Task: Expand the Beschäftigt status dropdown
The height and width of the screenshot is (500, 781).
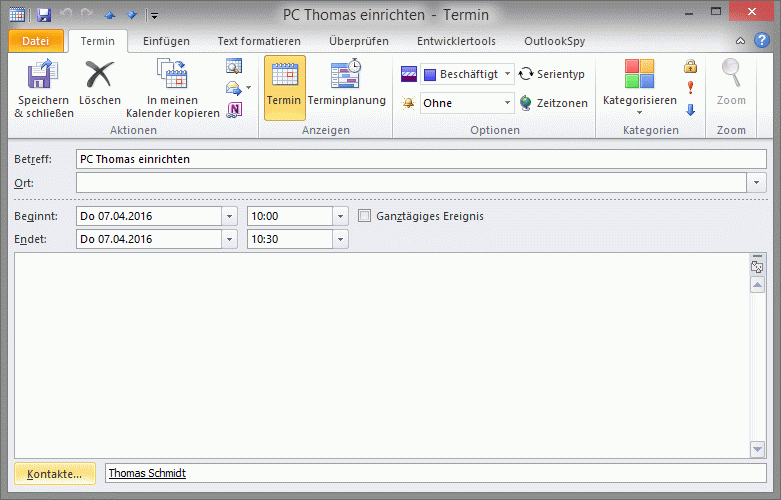Action: 508,74
